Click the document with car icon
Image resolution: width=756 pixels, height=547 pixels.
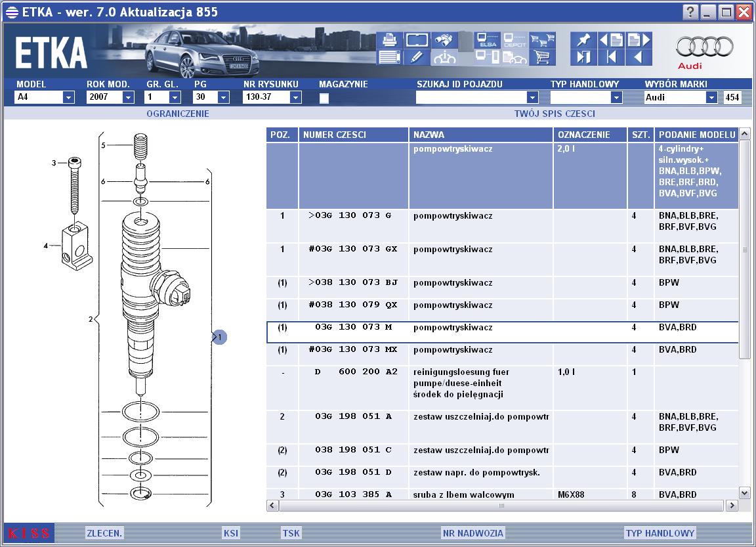(x=515, y=57)
